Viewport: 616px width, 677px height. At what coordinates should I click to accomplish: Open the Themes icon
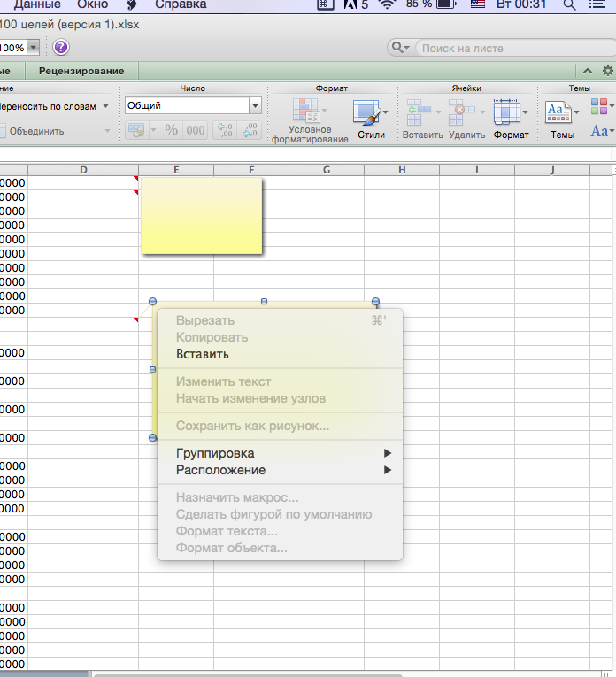(x=558, y=112)
